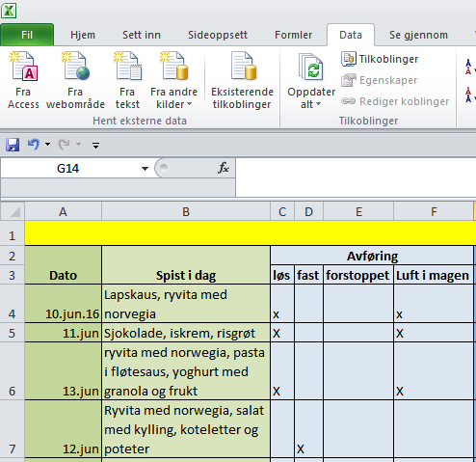Open Eksisterende tilkoblinger
This screenshot has width=476, height=462.
point(243,80)
